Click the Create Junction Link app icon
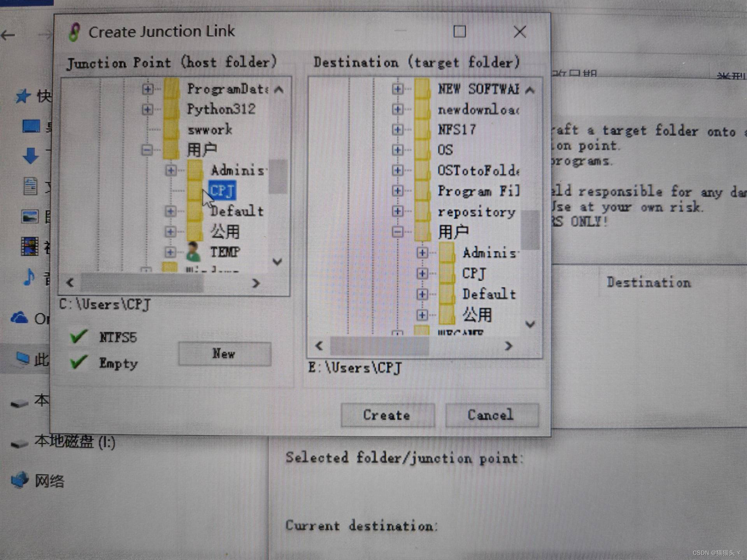This screenshot has height=560, width=747. point(74,32)
